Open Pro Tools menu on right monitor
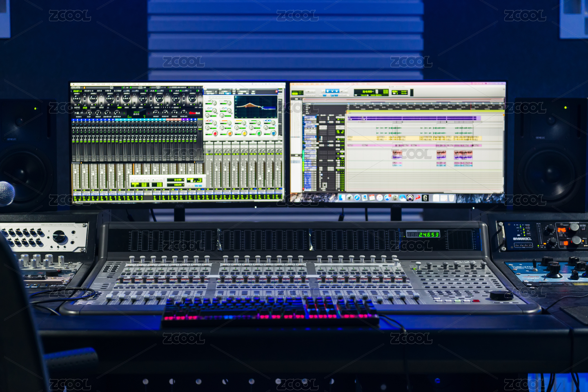The image size is (588, 392). click(300, 84)
